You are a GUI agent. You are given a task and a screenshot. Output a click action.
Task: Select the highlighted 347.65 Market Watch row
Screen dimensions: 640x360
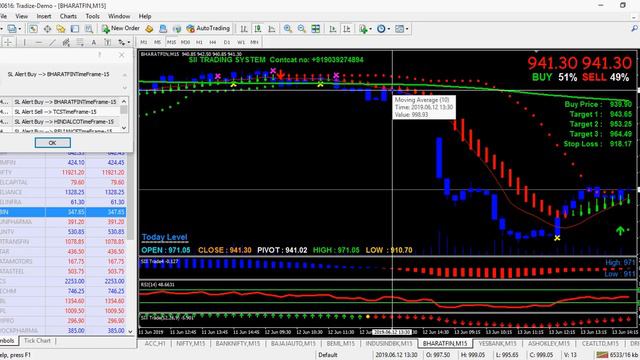point(63,212)
